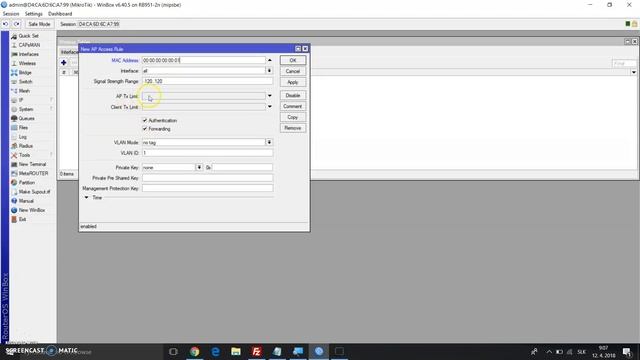
Task: Click MAC Address input field
Action: [x=204, y=60]
